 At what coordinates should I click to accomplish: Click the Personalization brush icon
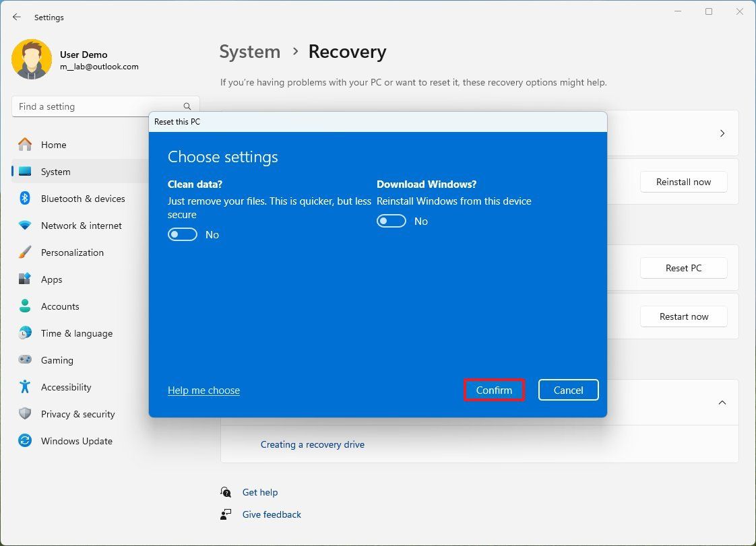(25, 252)
